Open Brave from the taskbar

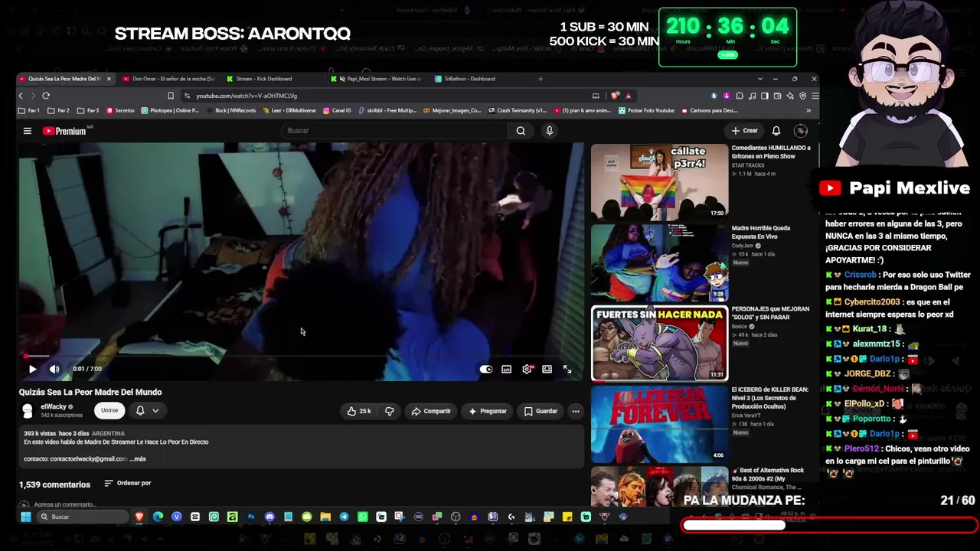(x=139, y=517)
